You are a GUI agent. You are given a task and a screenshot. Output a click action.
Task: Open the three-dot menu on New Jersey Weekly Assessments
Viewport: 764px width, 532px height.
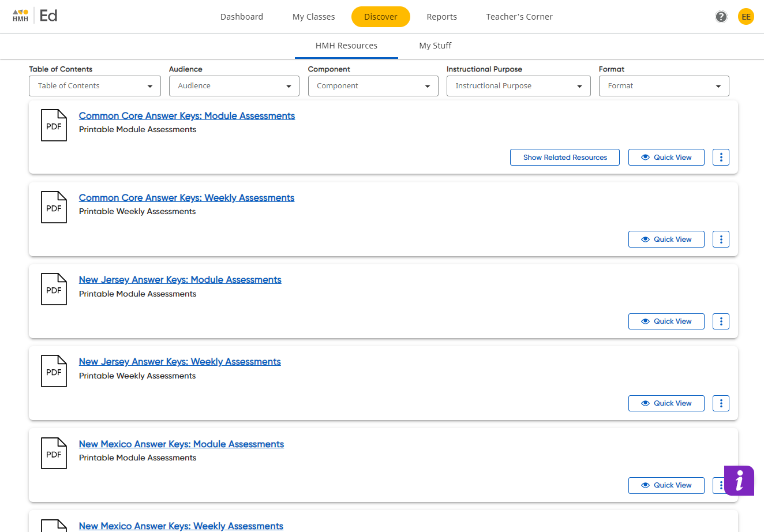tap(721, 403)
